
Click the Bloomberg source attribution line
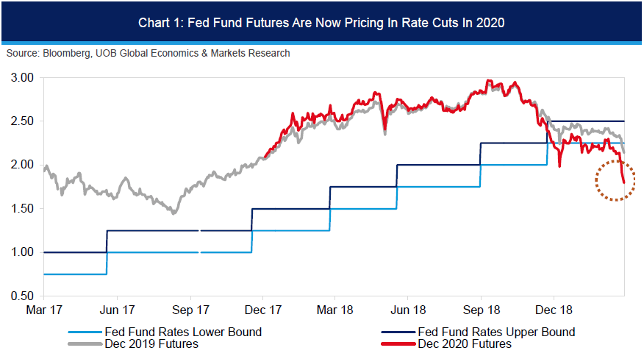click(x=148, y=54)
